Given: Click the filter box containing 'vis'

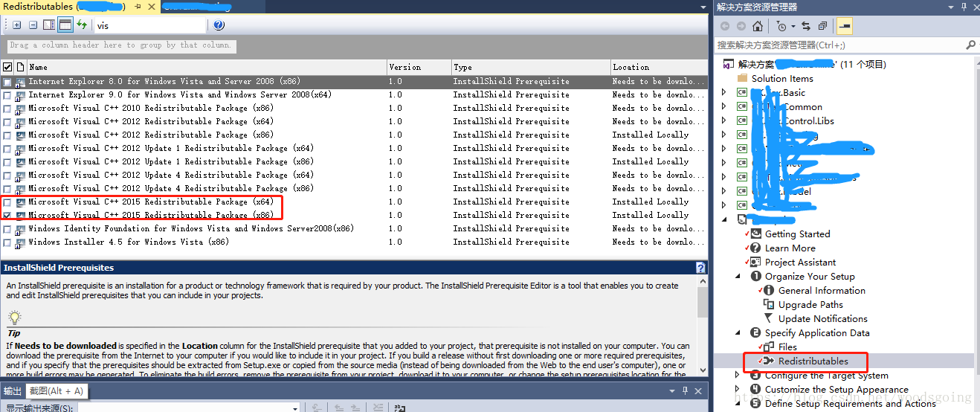Looking at the screenshot, I should (150, 25).
